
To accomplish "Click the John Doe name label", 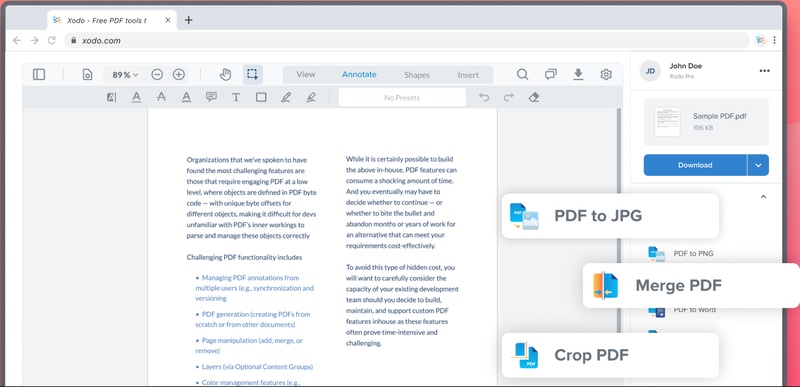I will pos(686,66).
